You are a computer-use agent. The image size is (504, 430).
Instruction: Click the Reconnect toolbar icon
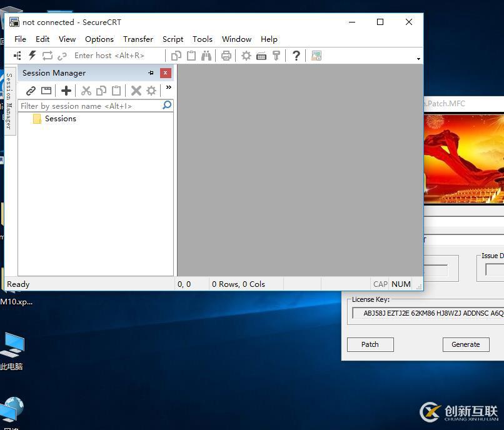pyautogui.click(x=48, y=56)
